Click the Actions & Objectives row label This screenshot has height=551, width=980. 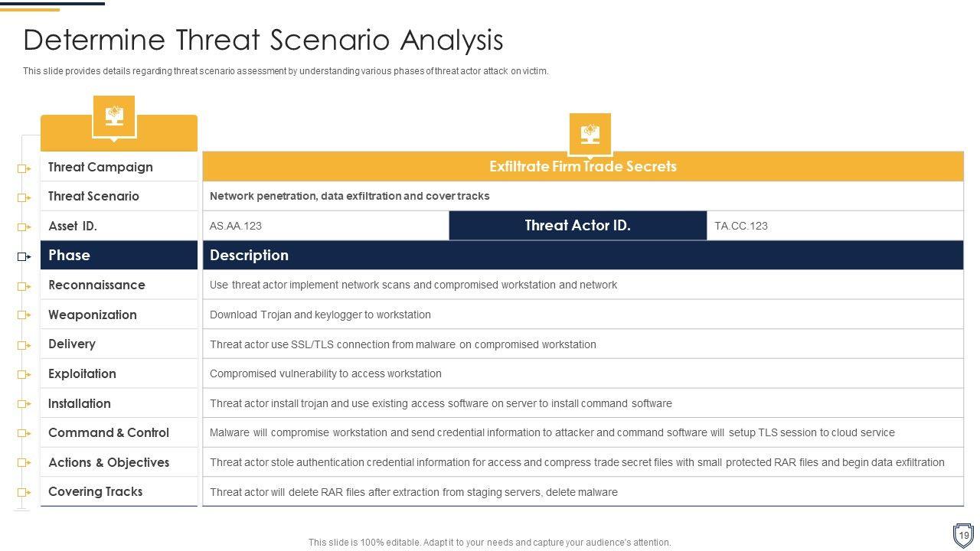coord(109,463)
